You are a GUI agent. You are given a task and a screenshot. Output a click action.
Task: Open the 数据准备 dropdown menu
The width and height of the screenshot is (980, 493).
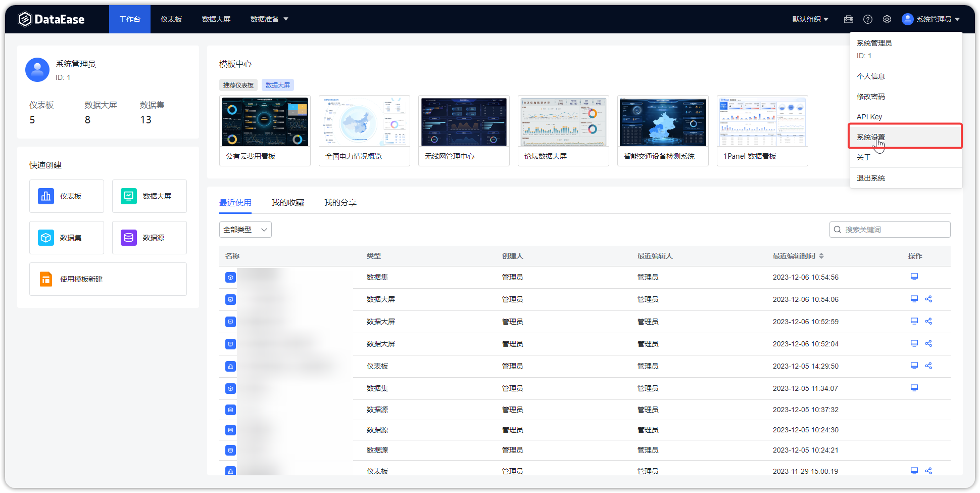(x=269, y=19)
